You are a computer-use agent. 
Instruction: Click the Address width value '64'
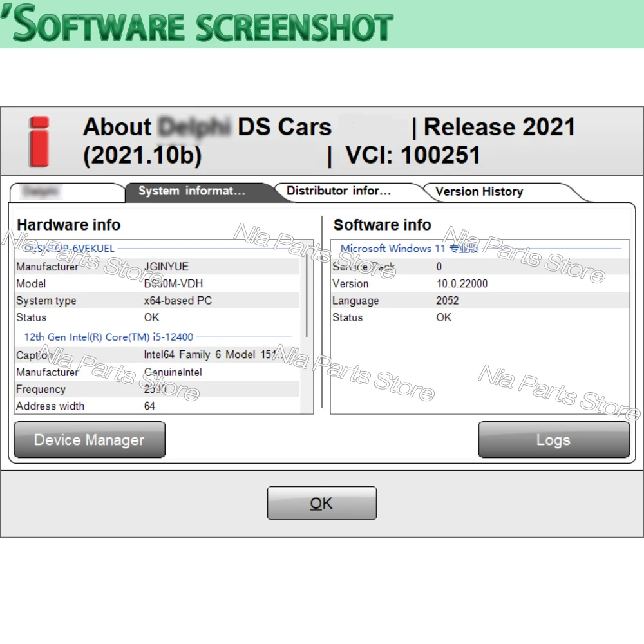[x=149, y=406]
